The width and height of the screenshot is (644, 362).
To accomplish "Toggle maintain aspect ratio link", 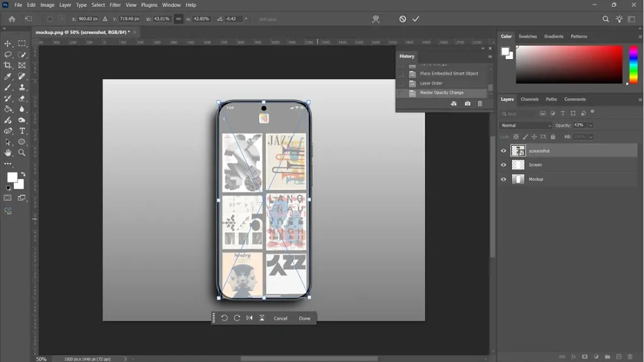I will (x=178, y=19).
